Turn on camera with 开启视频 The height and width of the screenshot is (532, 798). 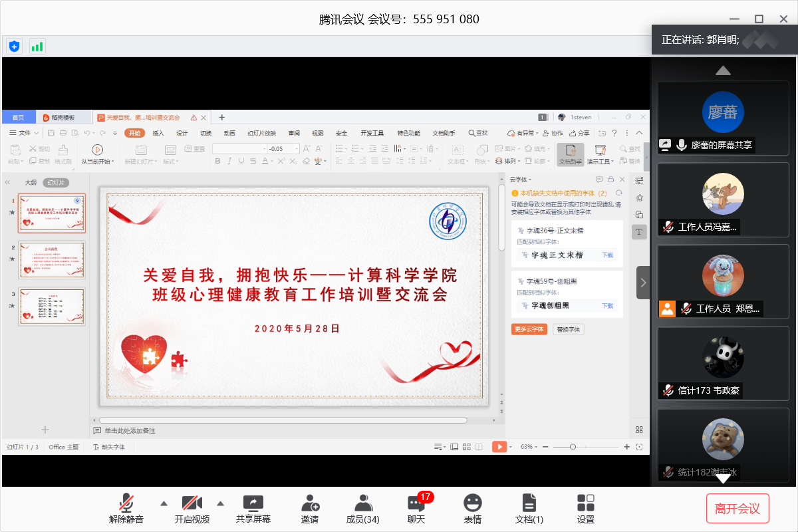point(192,509)
